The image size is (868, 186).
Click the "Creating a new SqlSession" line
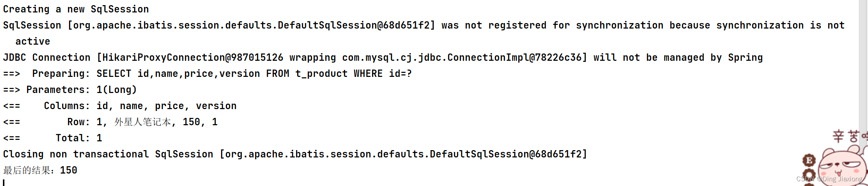tap(76, 9)
